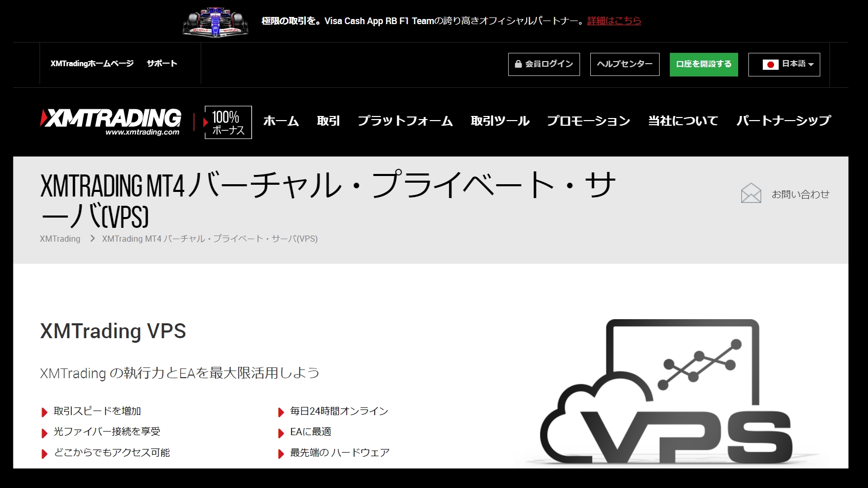Click the lock icon on 会員ログイン
Screen dimensions: 868x488
[x=518, y=64]
